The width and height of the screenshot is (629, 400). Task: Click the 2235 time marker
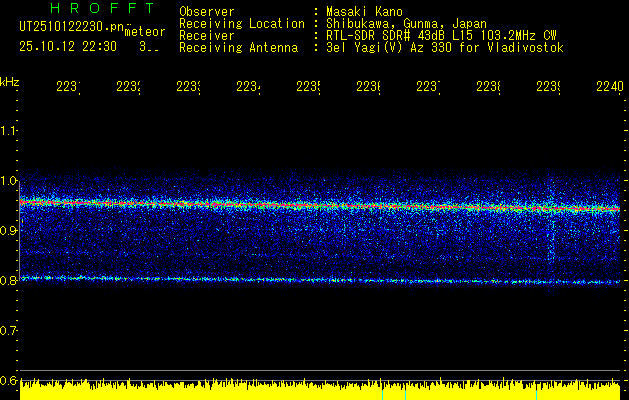coord(308,86)
